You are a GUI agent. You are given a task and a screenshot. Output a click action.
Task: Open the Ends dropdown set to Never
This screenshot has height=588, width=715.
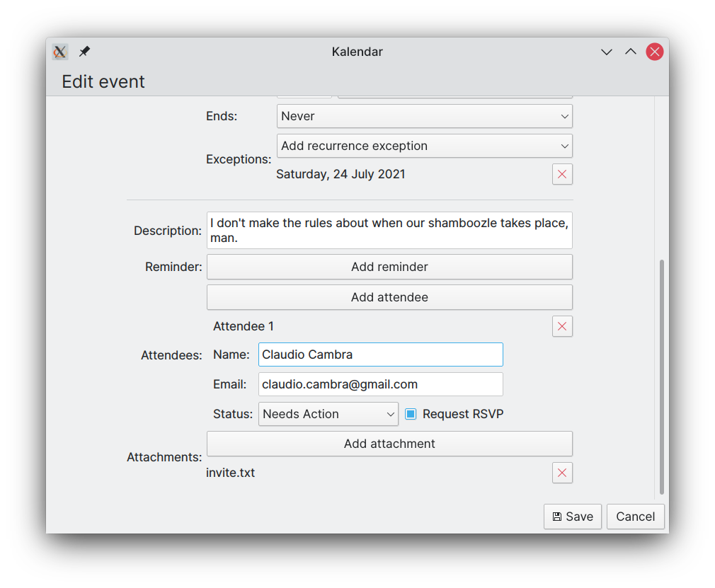coord(424,116)
